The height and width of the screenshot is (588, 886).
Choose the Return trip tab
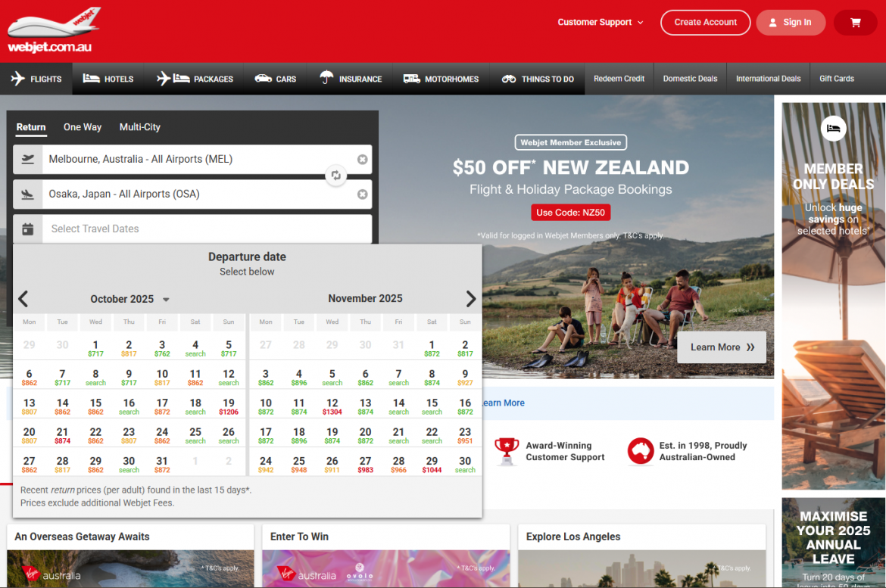(31, 127)
